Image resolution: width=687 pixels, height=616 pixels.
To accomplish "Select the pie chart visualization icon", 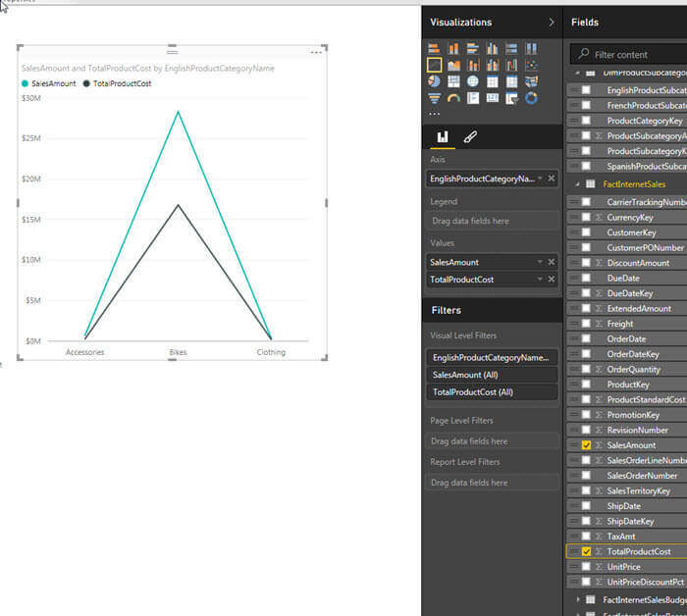I will click(x=434, y=81).
